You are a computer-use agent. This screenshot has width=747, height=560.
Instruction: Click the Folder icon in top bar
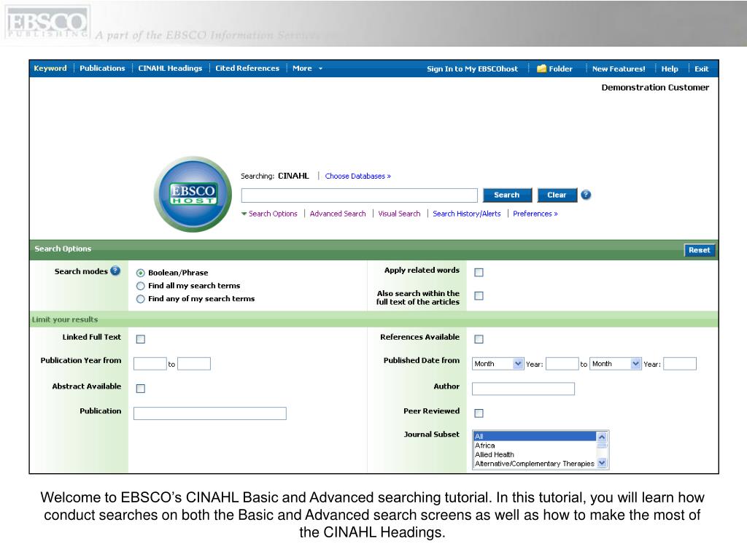(541, 69)
